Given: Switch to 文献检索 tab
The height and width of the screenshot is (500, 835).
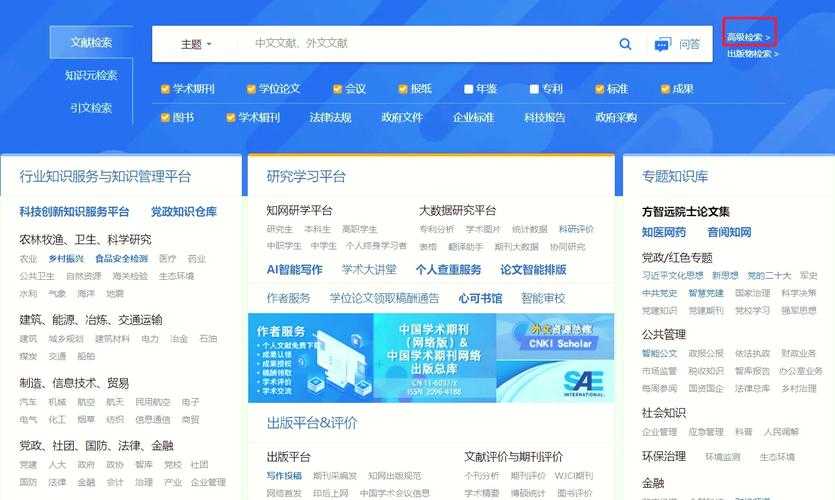Looking at the screenshot, I should tap(91, 42).
